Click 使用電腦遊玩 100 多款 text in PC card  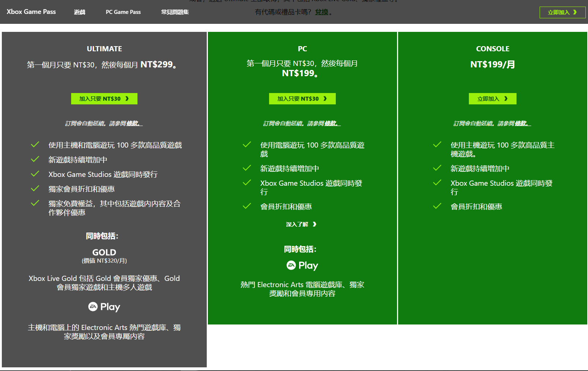coord(312,149)
